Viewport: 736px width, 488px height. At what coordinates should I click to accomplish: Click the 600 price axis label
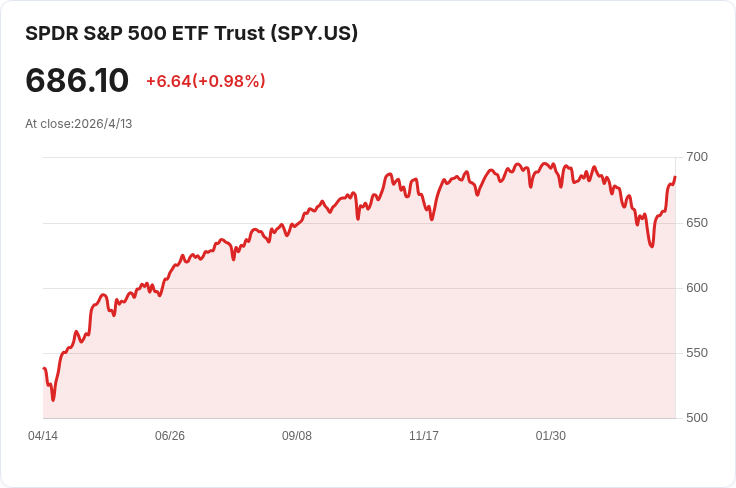pos(697,288)
